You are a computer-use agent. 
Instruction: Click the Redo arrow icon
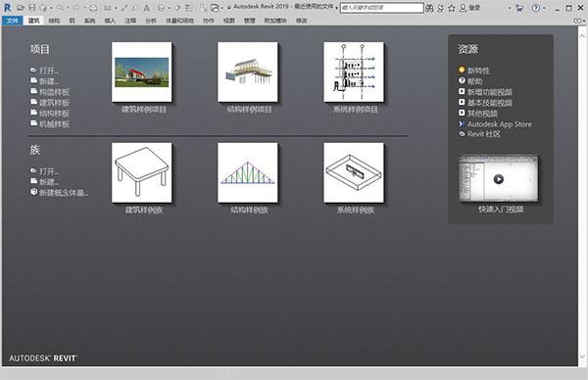(76, 8)
